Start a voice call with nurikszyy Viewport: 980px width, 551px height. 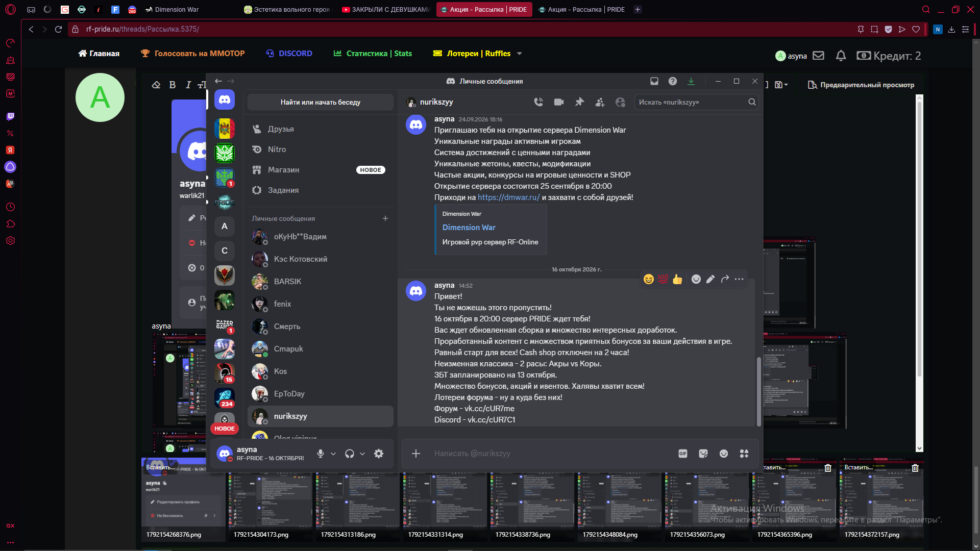pyautogui.click(x=538, y=102)
